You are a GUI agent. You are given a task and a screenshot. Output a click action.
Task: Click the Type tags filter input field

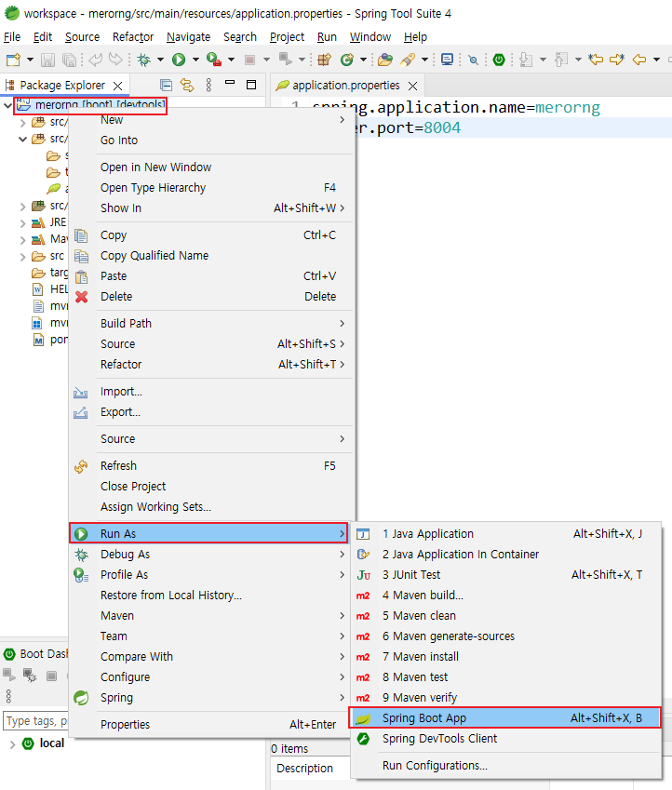click(x=35, y=721)
